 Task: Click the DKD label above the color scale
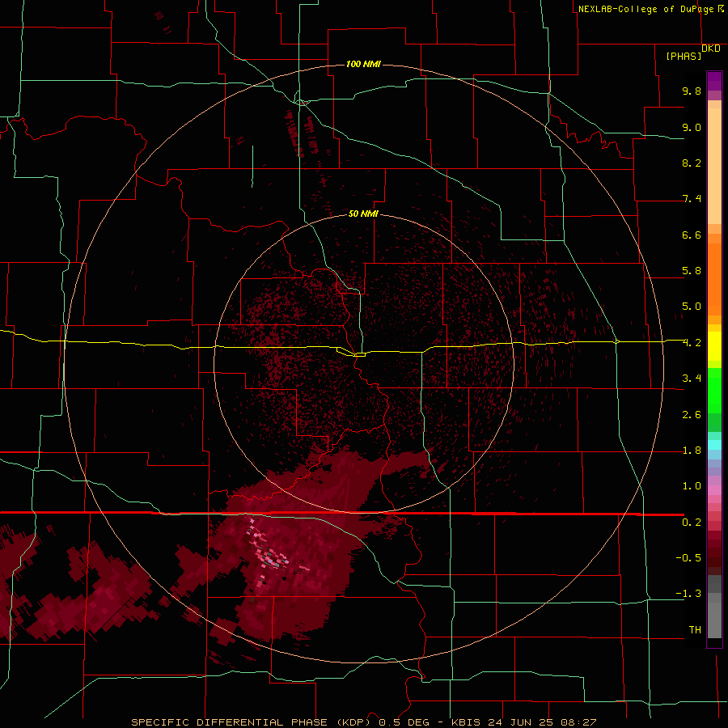(x=711, y=48)
